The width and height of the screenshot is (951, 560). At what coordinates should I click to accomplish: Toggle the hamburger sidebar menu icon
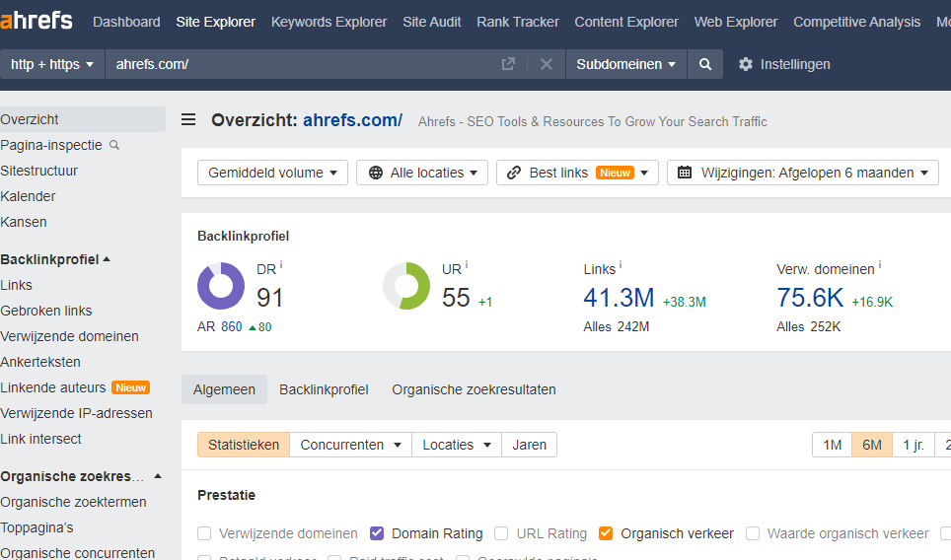(188, 120)
